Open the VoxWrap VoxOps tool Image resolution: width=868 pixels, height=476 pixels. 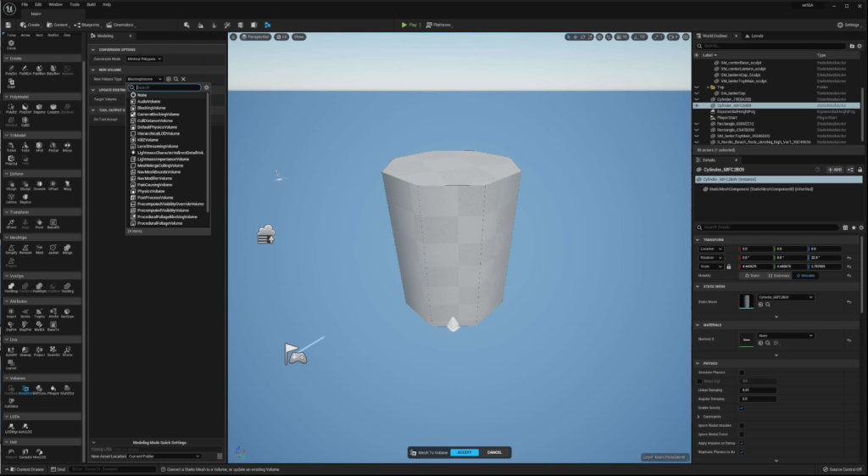pos(11,288)
